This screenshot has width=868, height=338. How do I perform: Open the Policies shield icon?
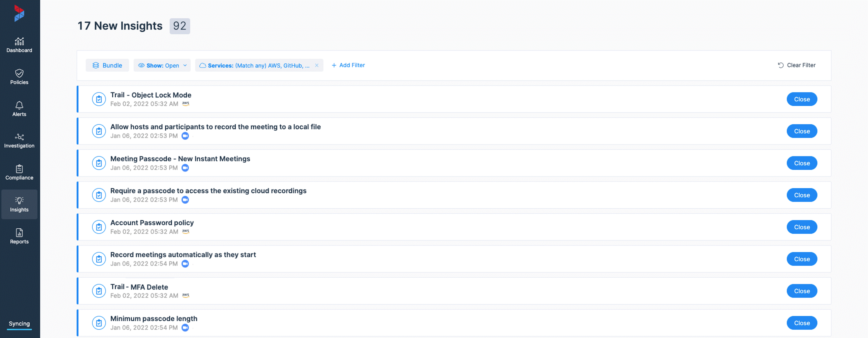point(19,73)
